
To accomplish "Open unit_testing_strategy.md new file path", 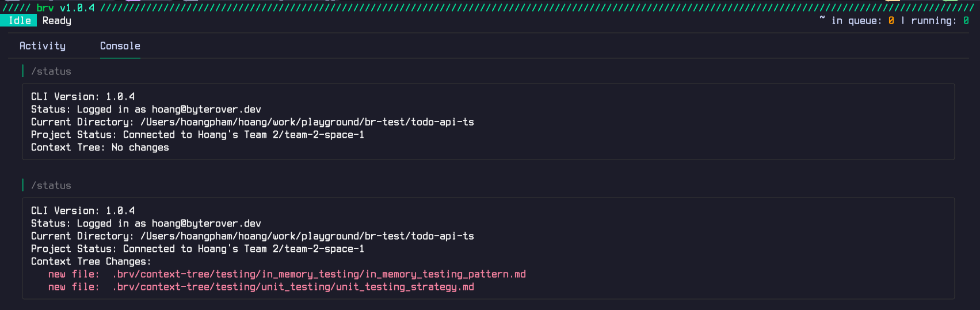I will [x=293, y=287].
